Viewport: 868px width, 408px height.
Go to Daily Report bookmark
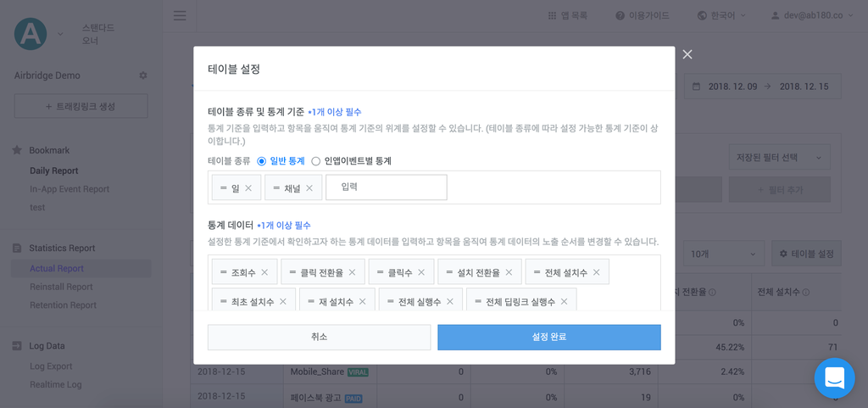(x=53, y=170)
